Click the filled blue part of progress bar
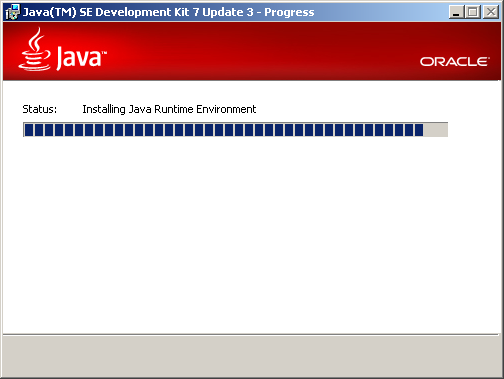Viewport: 504px width, 379px height. (x=224, y=130)
